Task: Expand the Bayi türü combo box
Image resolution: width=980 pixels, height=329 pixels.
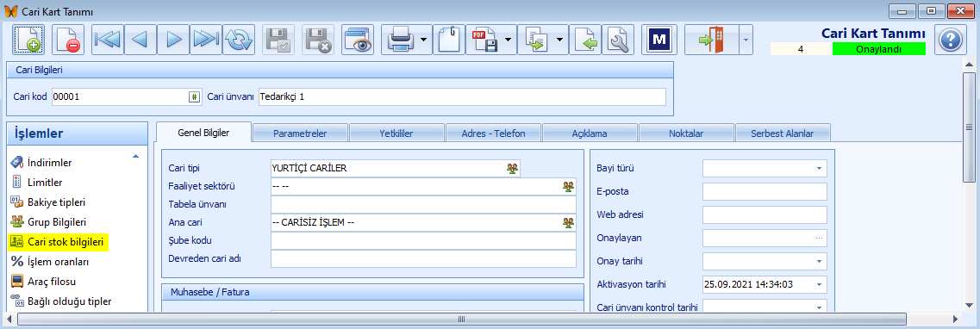Action: click(819, 169)
